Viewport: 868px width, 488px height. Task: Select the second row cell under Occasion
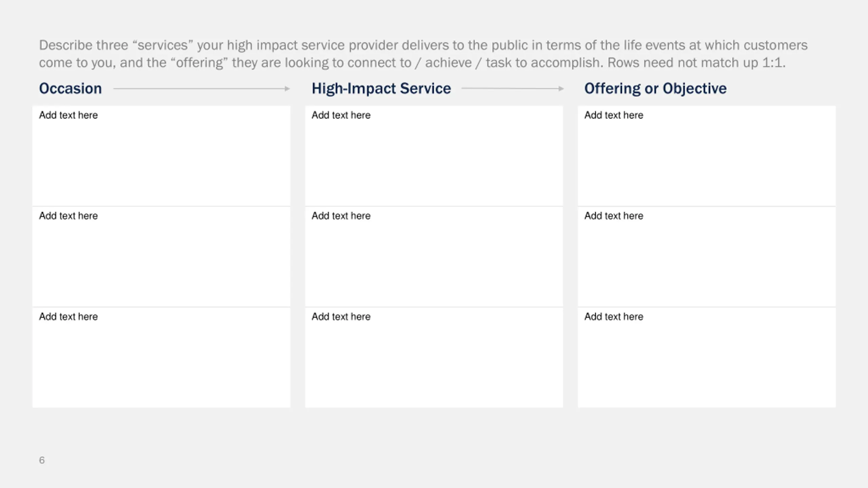[161, 257]
